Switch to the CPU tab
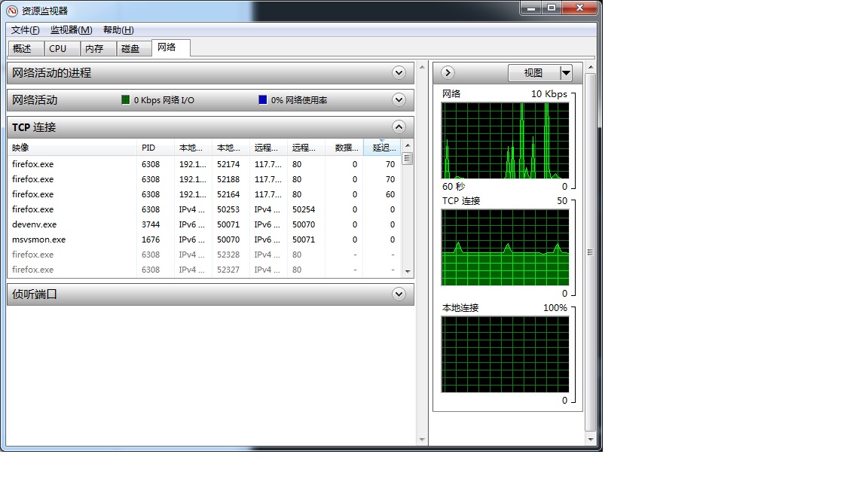This screenshot has height=488, width=868. (x=58, y=48)
